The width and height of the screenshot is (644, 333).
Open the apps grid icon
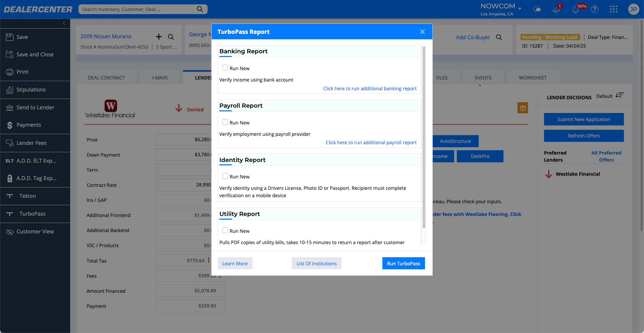[x=614, y=9]
